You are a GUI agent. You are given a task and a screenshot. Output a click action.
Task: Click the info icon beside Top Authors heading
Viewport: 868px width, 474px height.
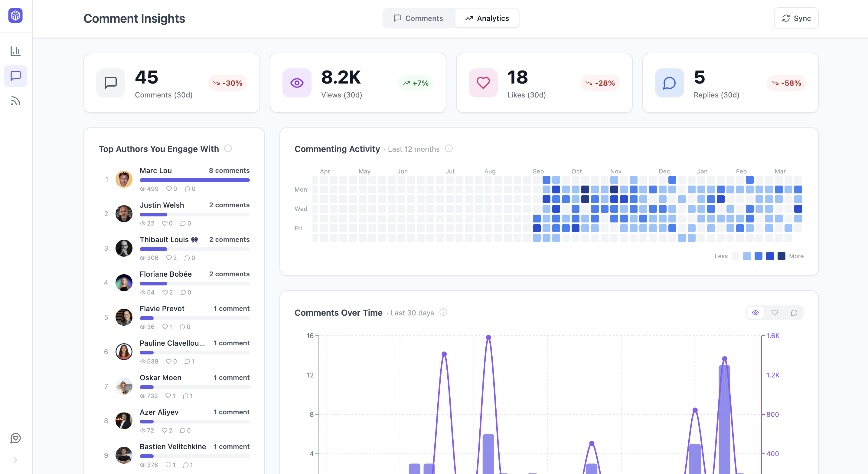point(229,149)
